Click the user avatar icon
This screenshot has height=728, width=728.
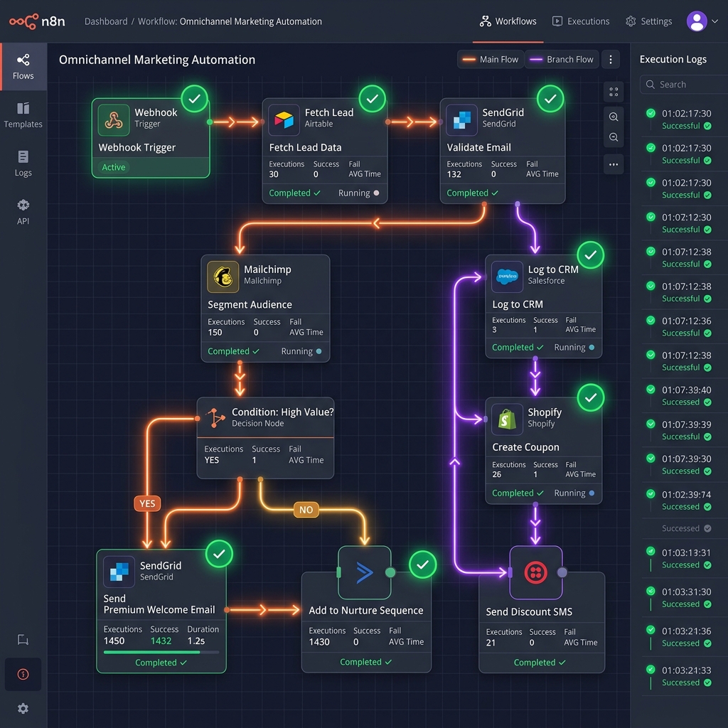click(697, 21)
